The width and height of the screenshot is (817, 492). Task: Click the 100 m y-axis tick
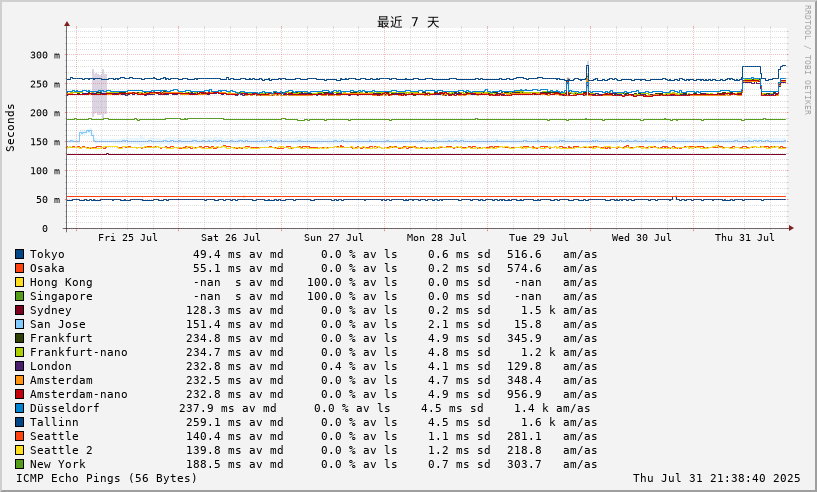pyautogui.click(x=45, y=171)
